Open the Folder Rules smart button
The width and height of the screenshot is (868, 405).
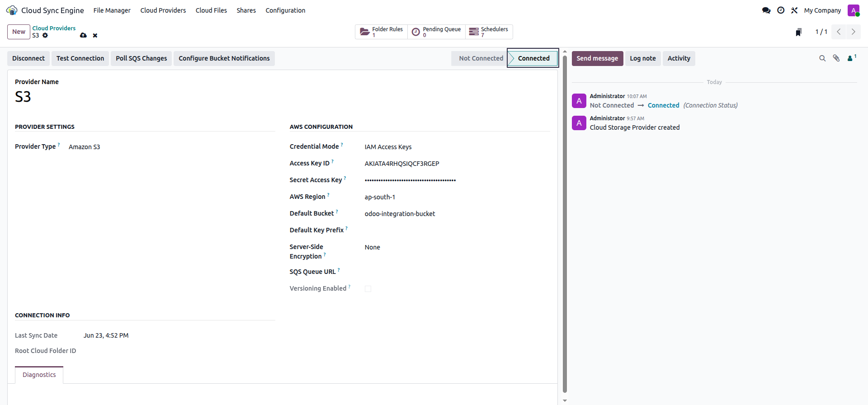click(381, 32)
